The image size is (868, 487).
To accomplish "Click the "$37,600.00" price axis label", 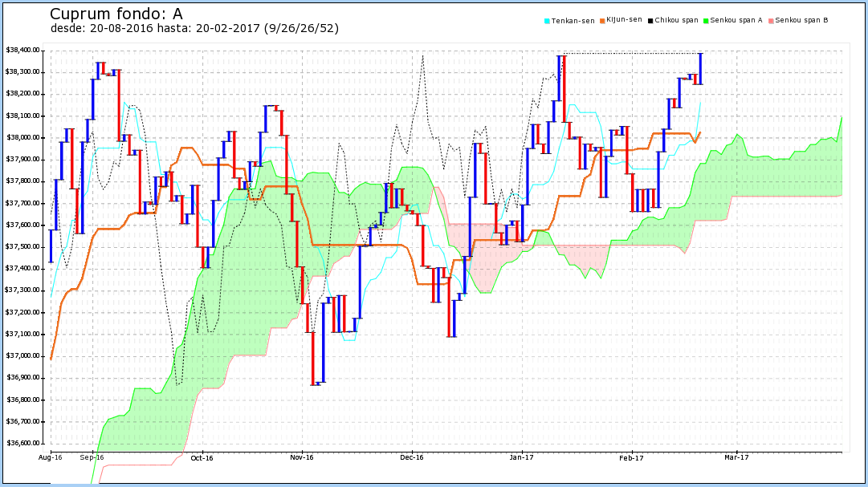I will click(x=22, y=225).
